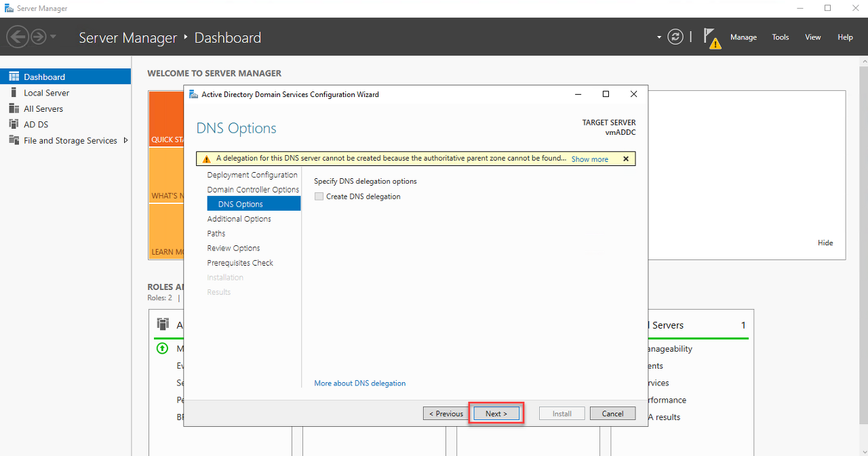
Task: Minimize the Configuration Wizard window
Action: pos(578,94)
